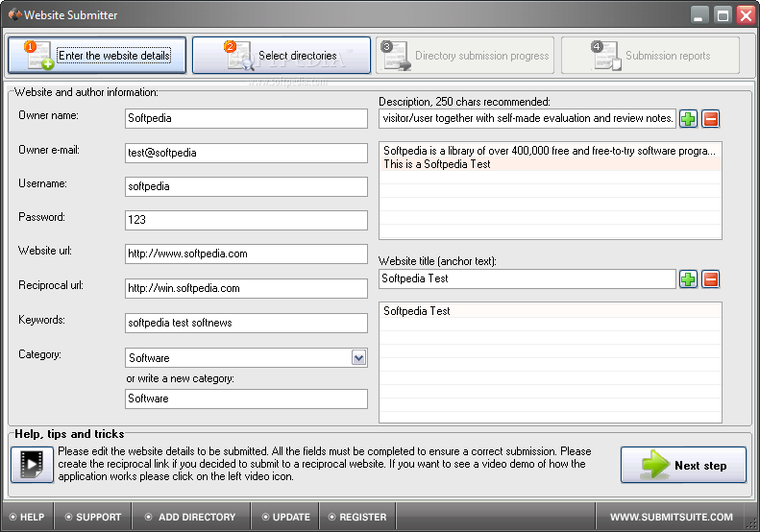The height and width of the screenshot is (532, 760).
Task: Switch to Enter the website details tab
Action: [x=97, y=56]
